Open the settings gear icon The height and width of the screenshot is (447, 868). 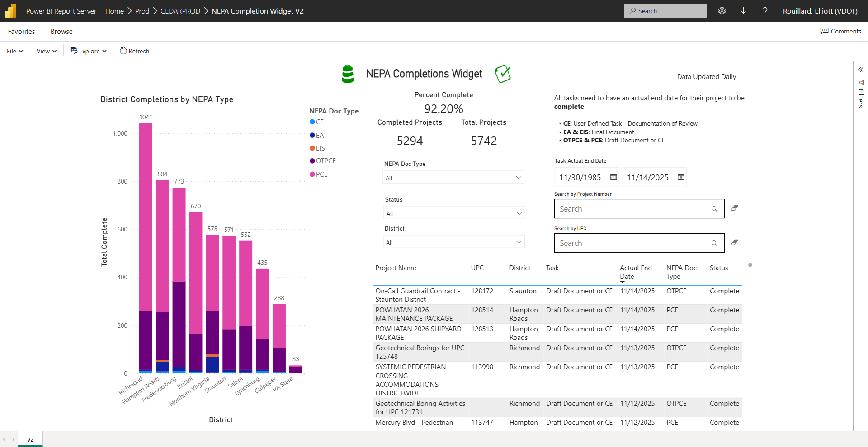tap(722, 11)
